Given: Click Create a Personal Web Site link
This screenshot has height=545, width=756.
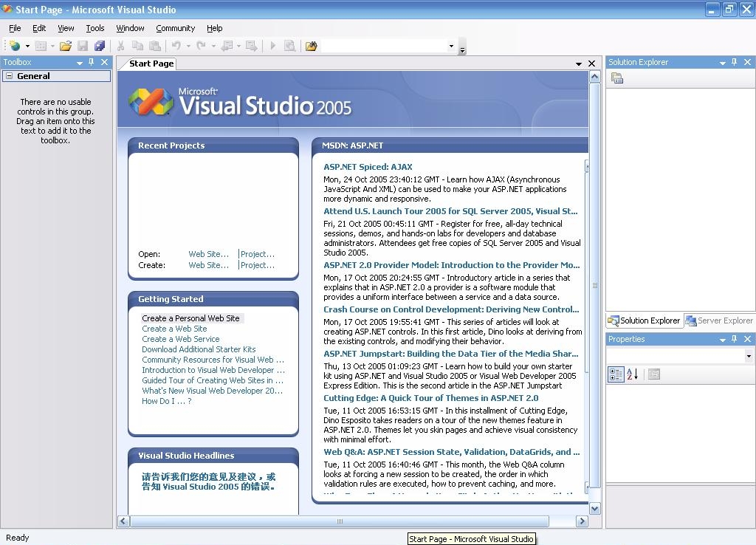Looking at the screenshot, I should tap(190, 318).
